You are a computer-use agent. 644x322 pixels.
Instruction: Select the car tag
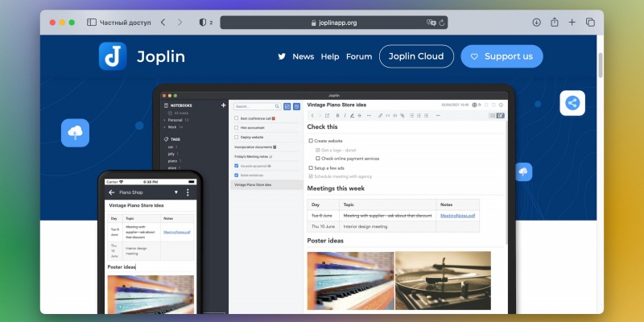pyautogui.click(x=171, y=147)
